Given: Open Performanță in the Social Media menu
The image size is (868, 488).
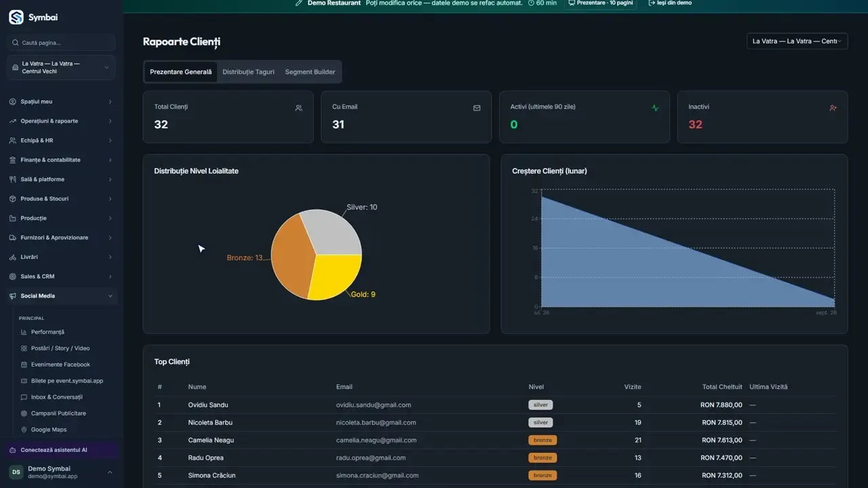Looking at the screenshot, I should (47, 332).
